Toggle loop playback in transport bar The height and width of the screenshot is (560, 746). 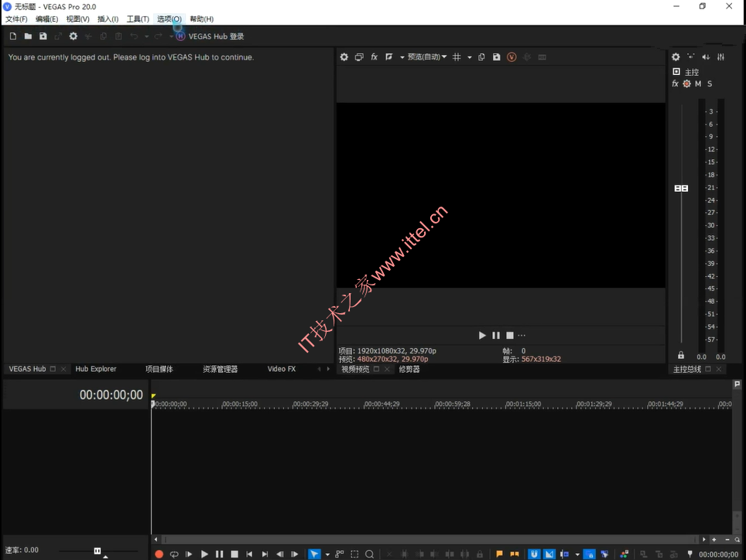click(174, 554)
